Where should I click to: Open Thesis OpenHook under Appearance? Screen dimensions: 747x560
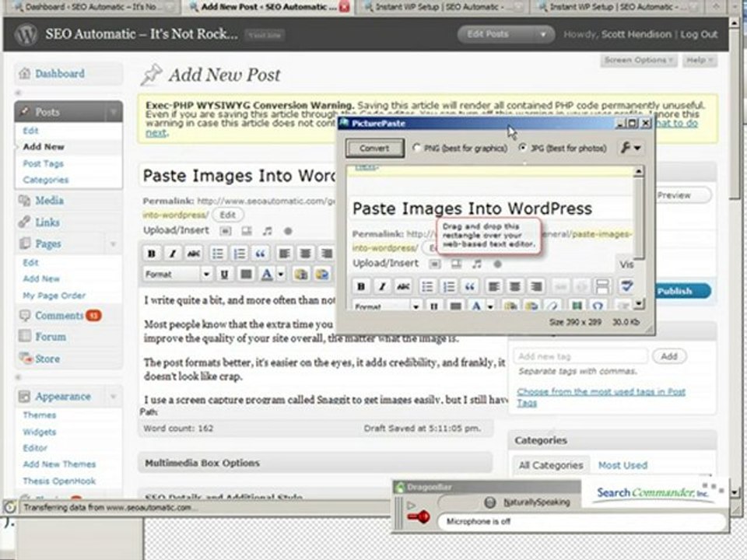tap(59, 481)
